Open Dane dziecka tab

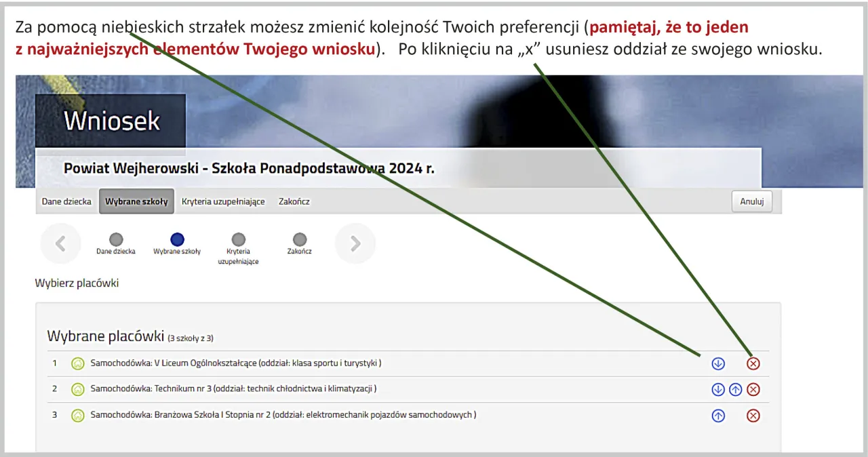66,201
